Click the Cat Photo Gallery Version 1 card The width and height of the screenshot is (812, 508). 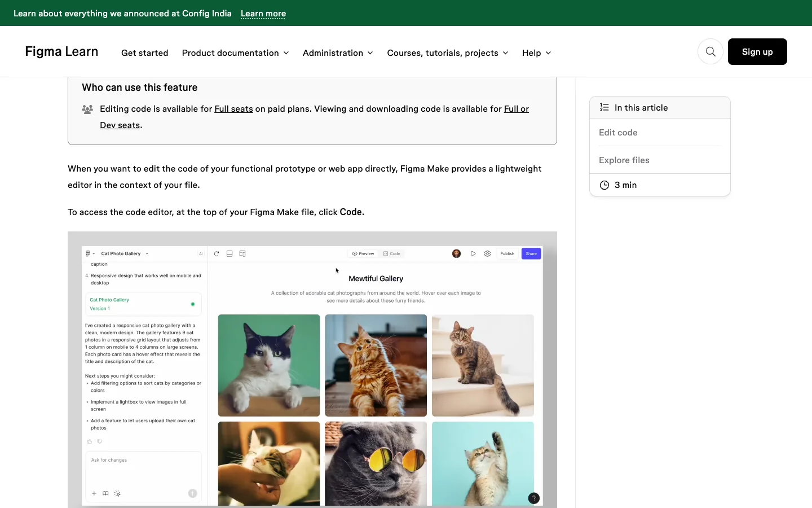coord(143,304)
